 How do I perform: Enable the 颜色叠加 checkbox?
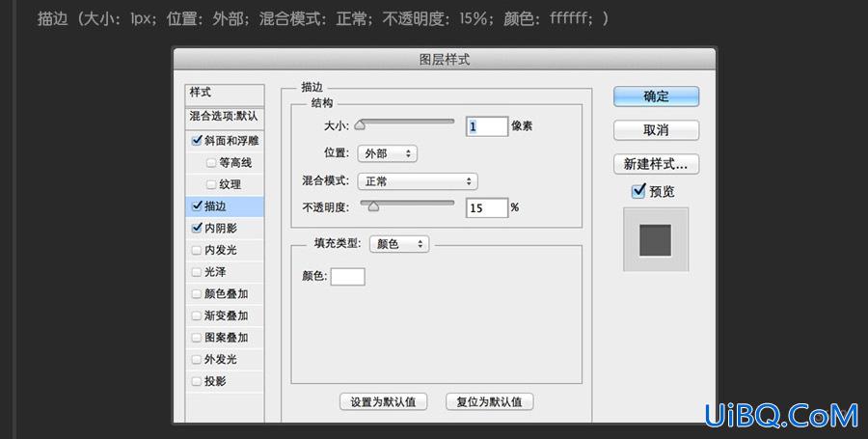tap(197, 293)
